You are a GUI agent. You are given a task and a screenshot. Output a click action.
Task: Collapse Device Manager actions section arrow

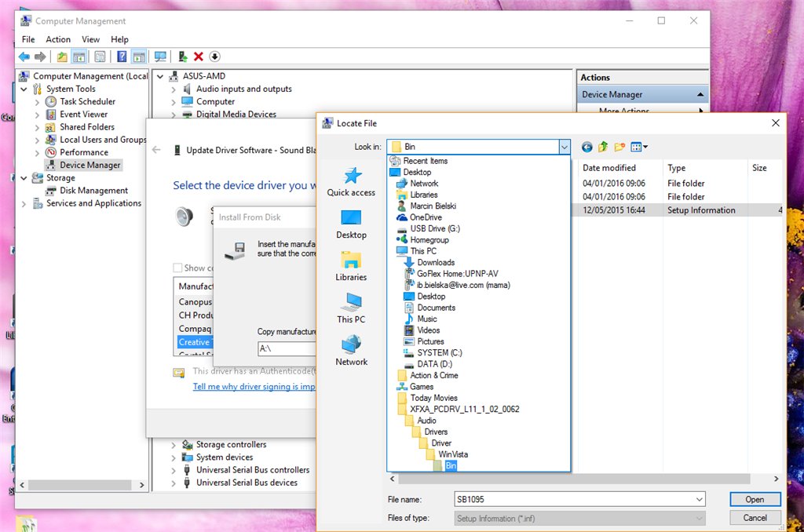pyautogui.click(x=700, y=95)
